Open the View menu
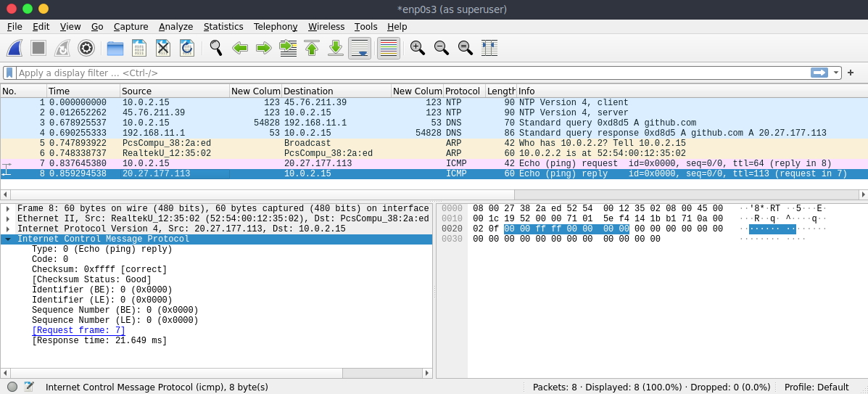Screen dimensions: 868x394 (x=70, y=27)
